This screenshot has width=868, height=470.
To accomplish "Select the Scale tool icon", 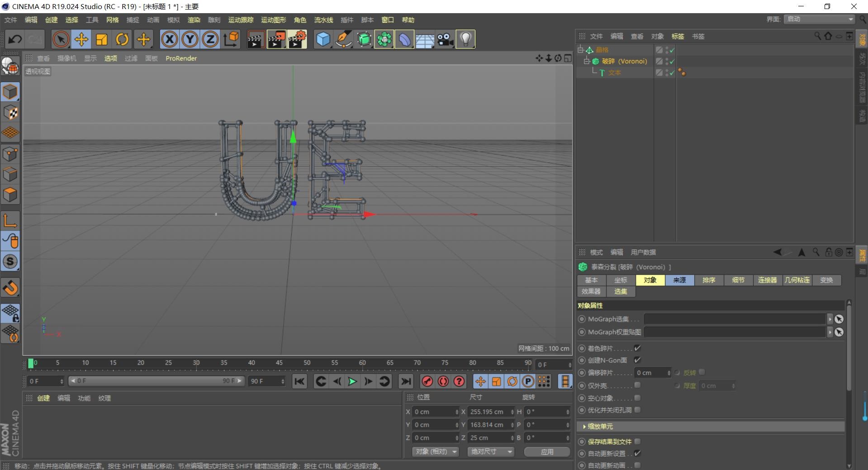I will click(x=102, y=39).
